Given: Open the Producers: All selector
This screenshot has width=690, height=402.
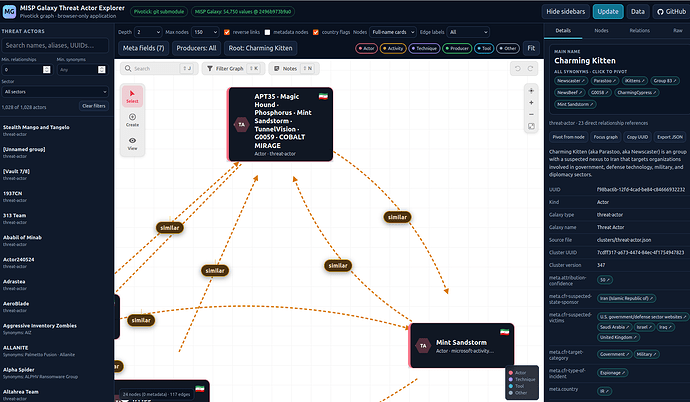Looking at the screenshot, I should point(196,48).
